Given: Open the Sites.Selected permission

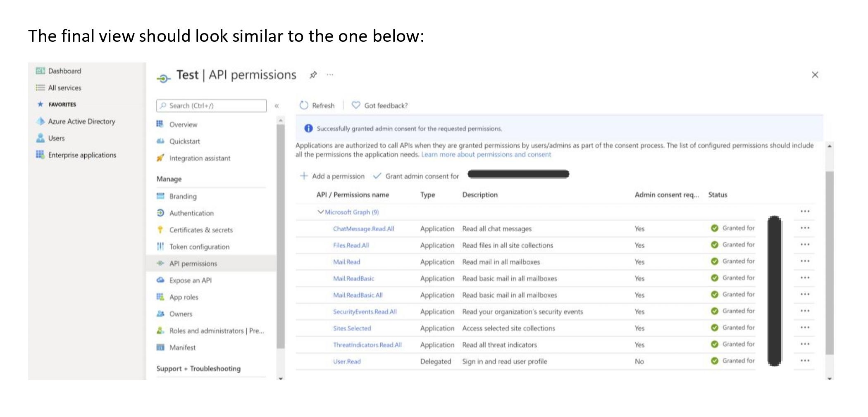Looking at the screenshot, I should [352, 328].
